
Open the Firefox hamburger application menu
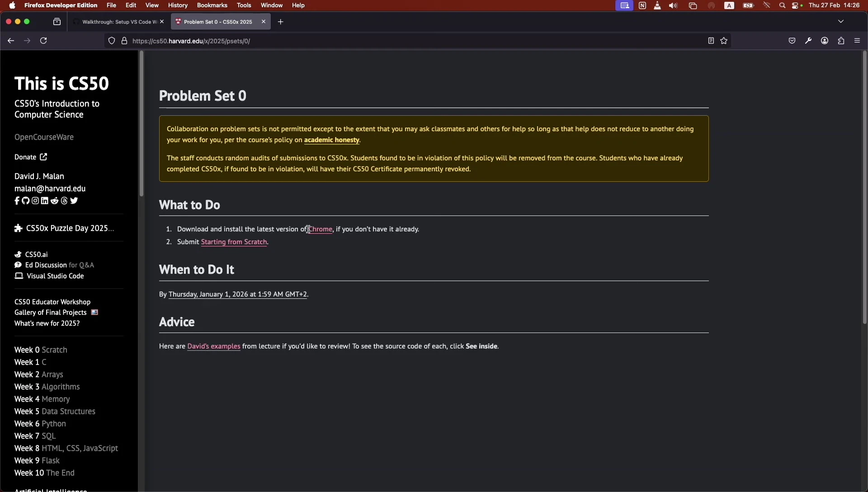coord(857,41)
